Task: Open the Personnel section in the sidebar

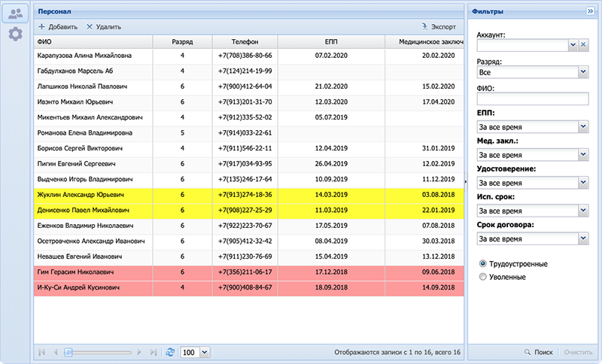Action: click(x=14, y=14)
